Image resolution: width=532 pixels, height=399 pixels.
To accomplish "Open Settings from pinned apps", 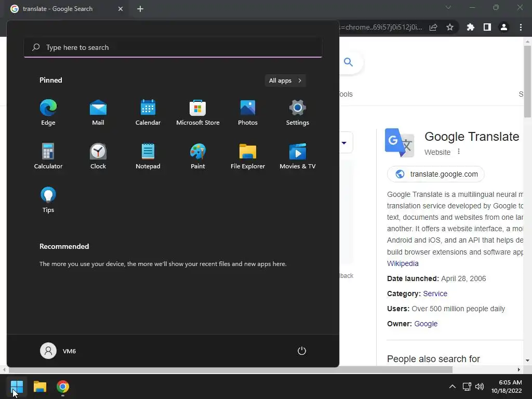I will (298, 113).
